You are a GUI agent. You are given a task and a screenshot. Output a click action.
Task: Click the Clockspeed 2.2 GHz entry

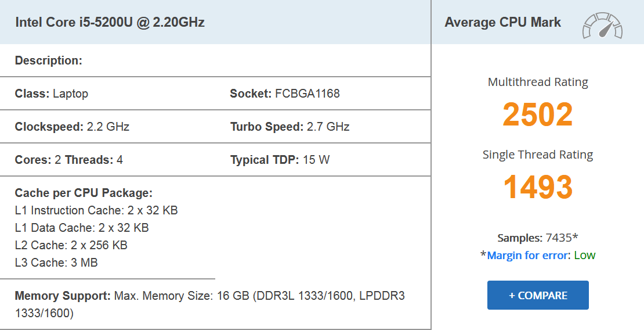click(72, 127)
